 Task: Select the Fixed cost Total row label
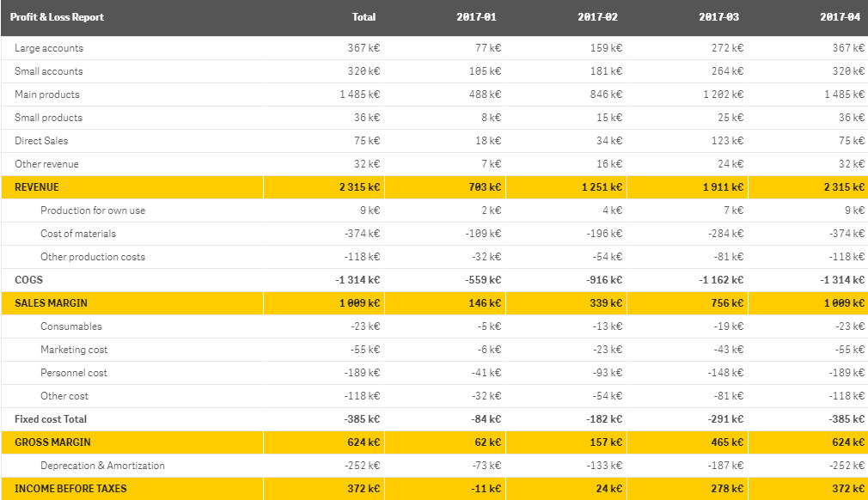[x=51, y=419]
